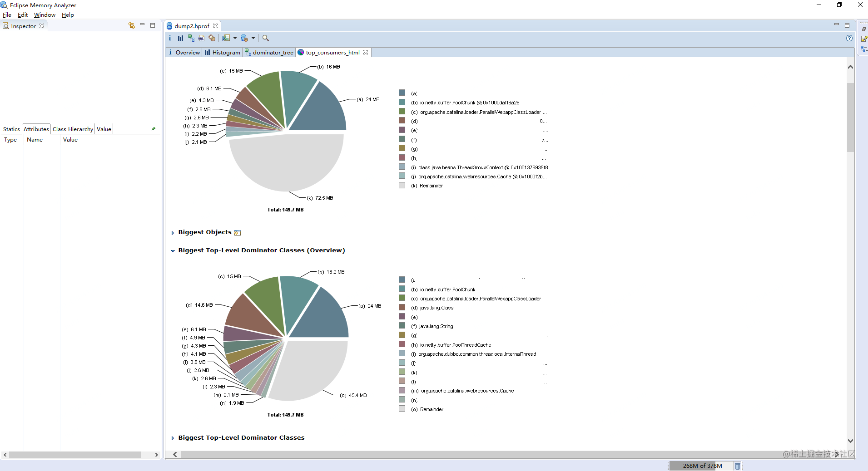Minimize the Inspector view
The image size is (868, 471).
(142, 25)
